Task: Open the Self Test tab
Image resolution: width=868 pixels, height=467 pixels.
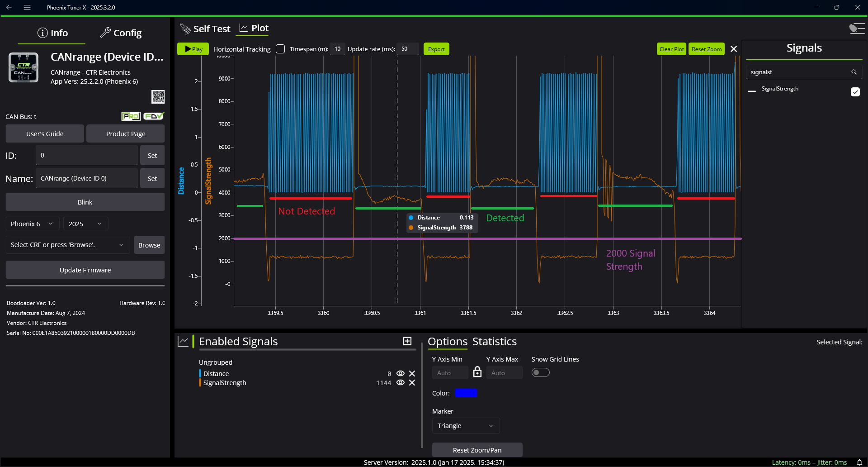Action: 205,29
